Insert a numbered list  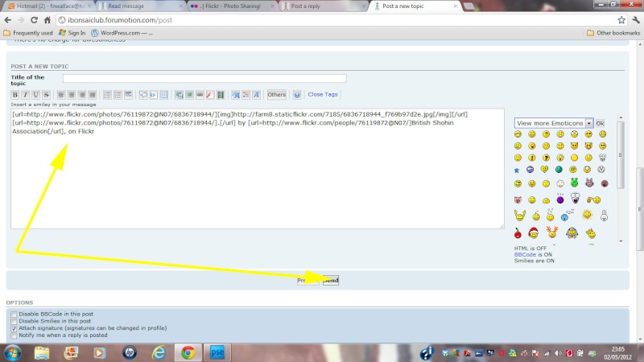(x=118, y=95)
